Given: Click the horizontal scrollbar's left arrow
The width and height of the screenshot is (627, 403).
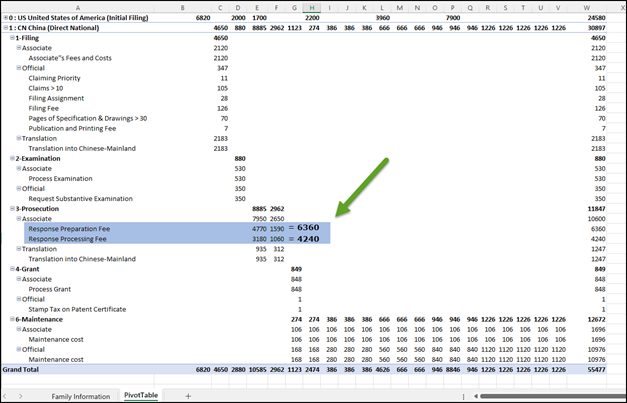Looking at the screenshot, I should [x=474, y=396].
